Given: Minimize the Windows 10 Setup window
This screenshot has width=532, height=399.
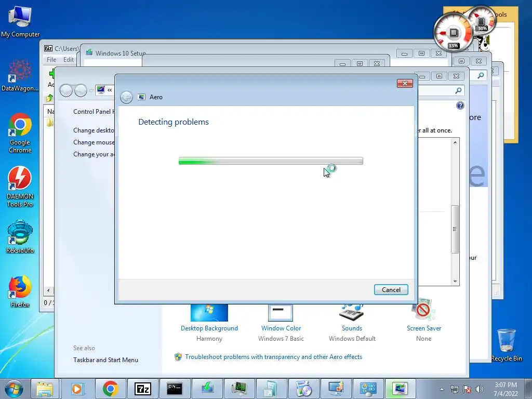Looking at the screenshot, I should pos(404,54).
